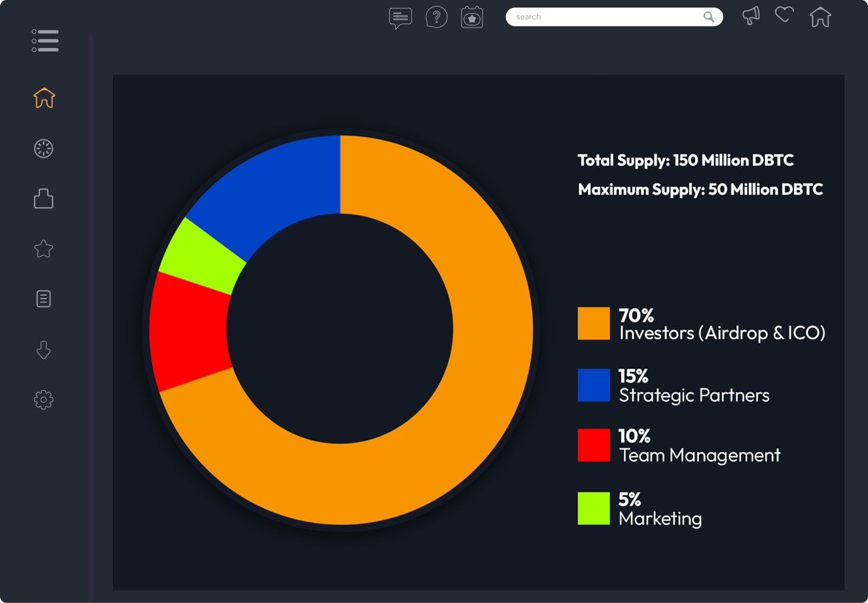Open the chat messages icon
This screenshot has width=868, height=603.
coord(400,17)
